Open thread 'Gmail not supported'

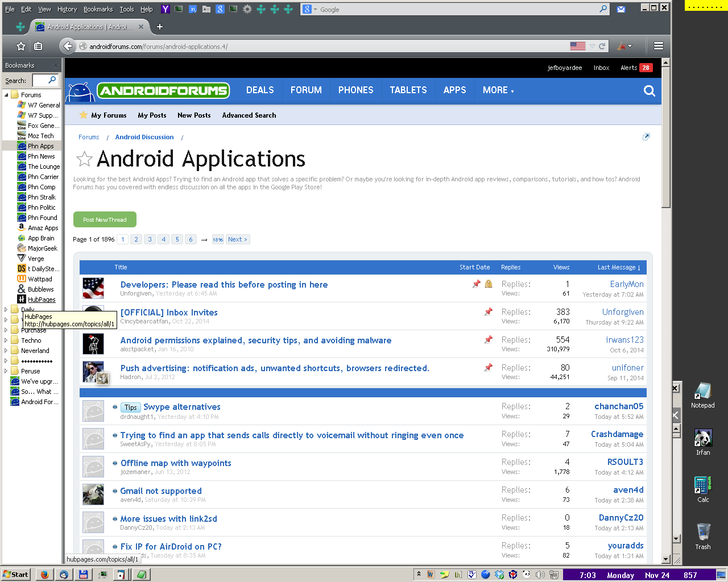161,491
